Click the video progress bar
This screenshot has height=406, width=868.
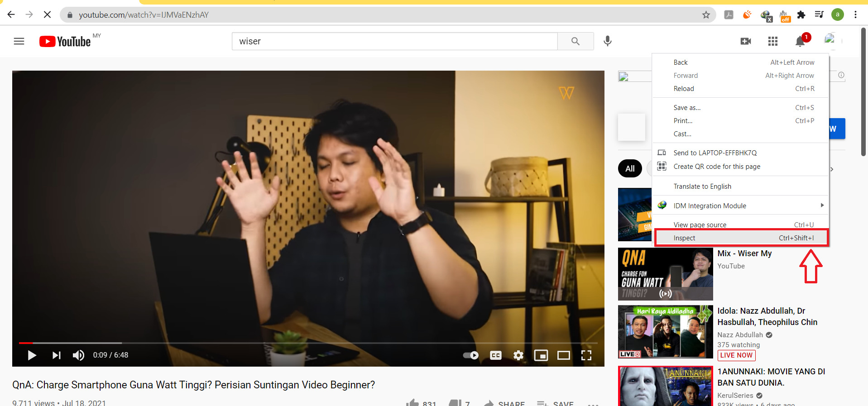(x=308, y=343)
